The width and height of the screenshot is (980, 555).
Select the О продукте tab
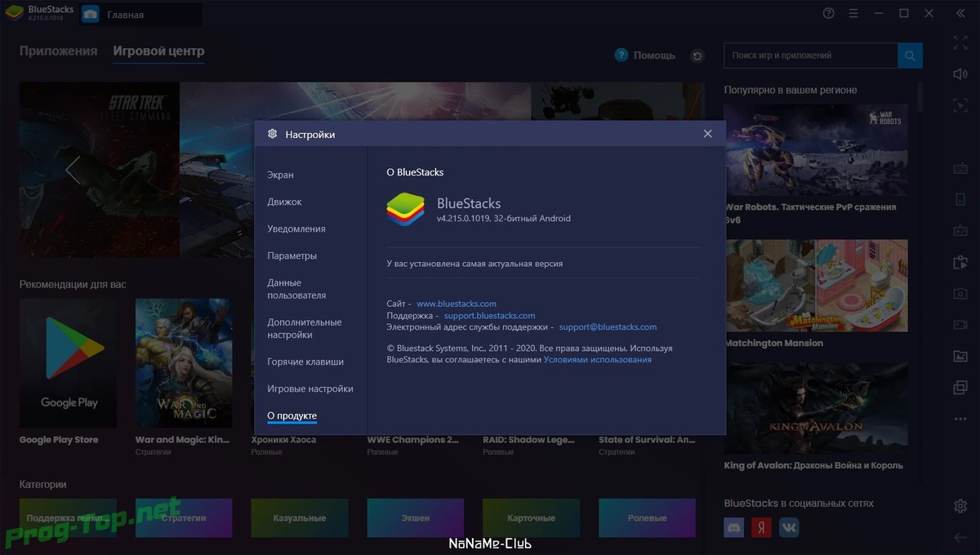click(x=292, y=416)
